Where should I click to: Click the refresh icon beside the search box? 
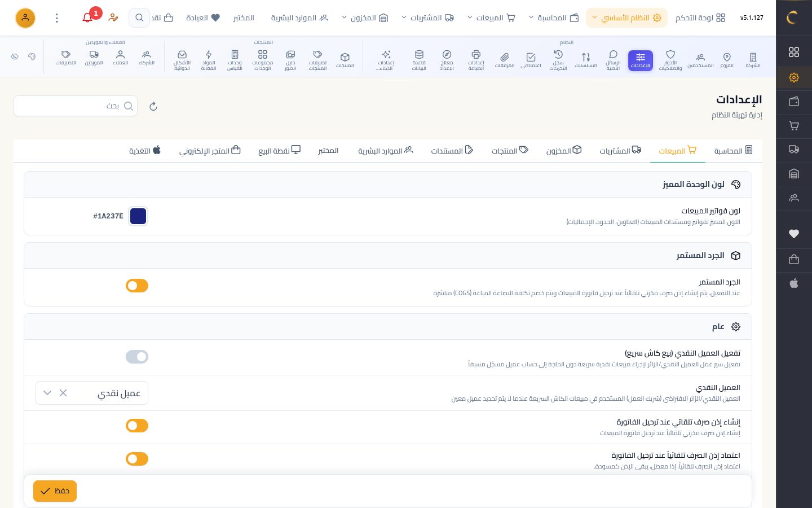153,106
